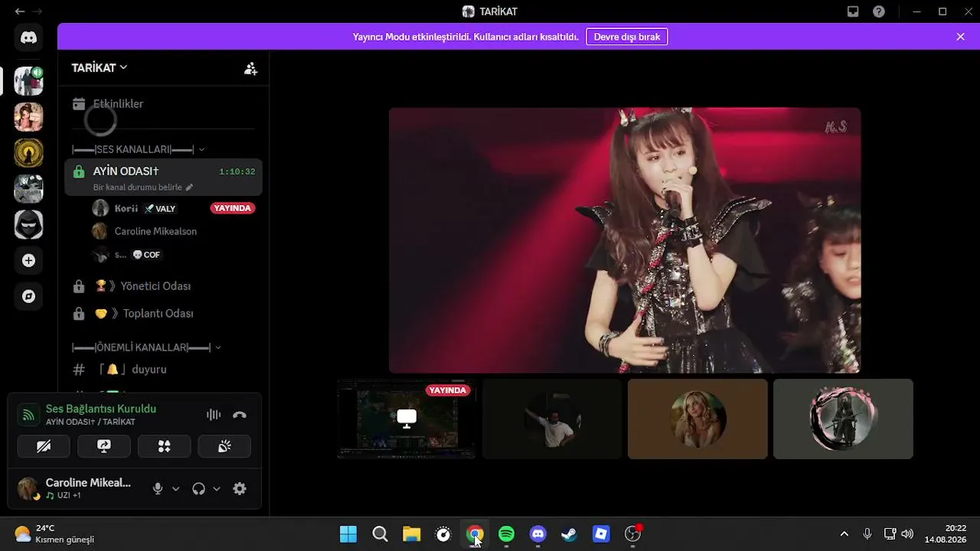The width and height of the screenshot is (980, 551).
Task: Open Windows Start menu
Action: (348, 534)
